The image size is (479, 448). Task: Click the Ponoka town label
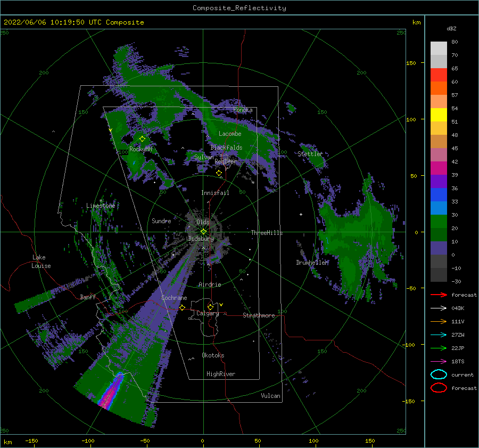243,110
